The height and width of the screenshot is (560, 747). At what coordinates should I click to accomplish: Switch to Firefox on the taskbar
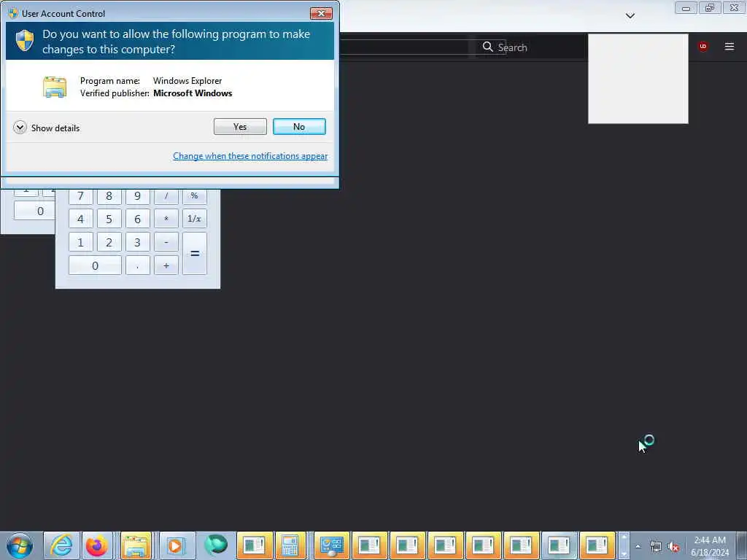coord(97,545)
